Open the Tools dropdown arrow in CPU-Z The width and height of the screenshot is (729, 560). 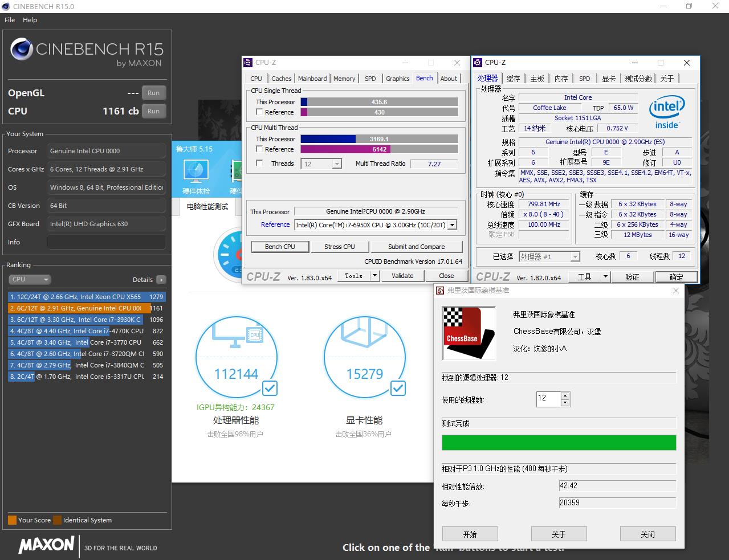click(x=374, y=276)
